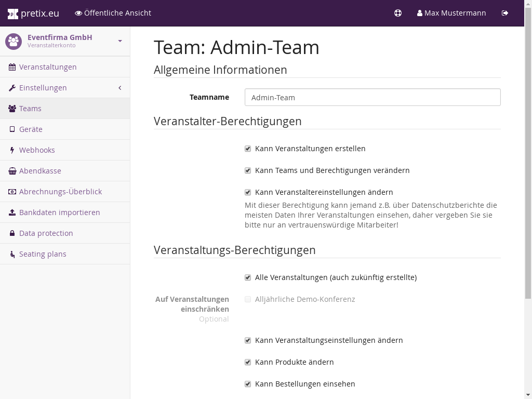The width and height of the screenshot is (532, 399).
Task: Open the Max Mustermann user menu
Action: (451, 13)
